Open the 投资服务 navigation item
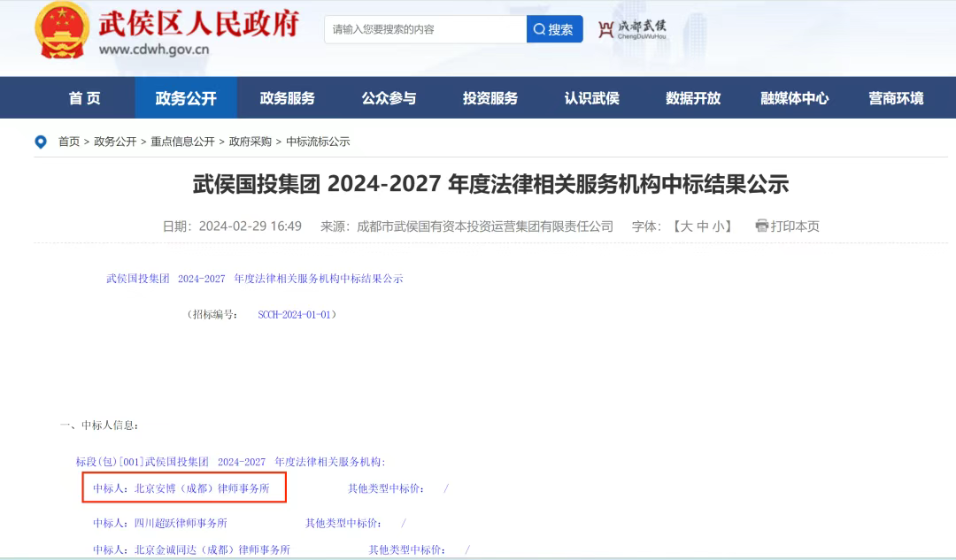The height and width of the screenshot is (560, 956). (490, 98)
